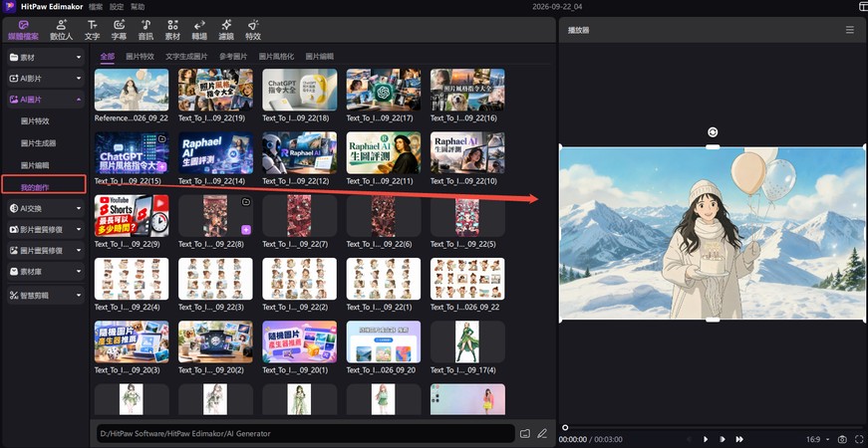Image resolution: width=868 pixels, height=448 pixels.
Task: Select Raphael AI painting thumbnail Text_To_I...09_22(11)
Action: [x=384, y=152]
